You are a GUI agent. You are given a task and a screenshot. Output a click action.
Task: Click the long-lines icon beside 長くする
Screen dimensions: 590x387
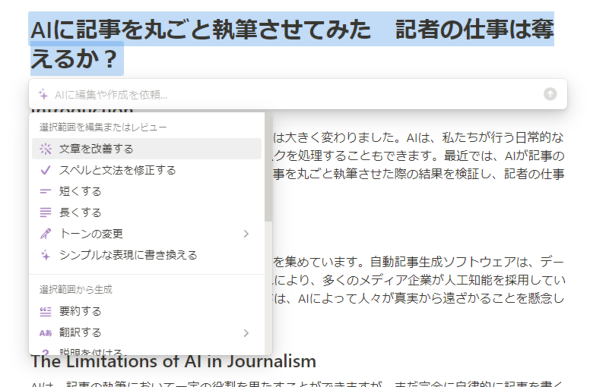click(45, 212)
